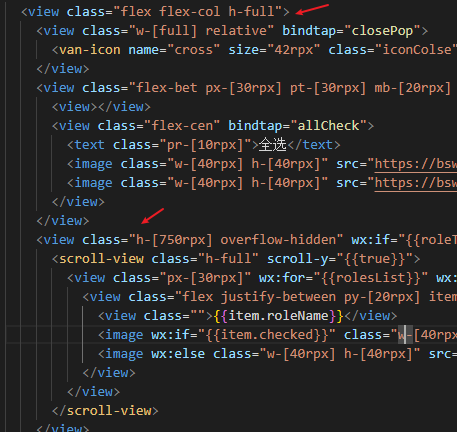The image size is (457, 432).
Task: Click the "flex flex-col h-full" class string
Action: 197,12
